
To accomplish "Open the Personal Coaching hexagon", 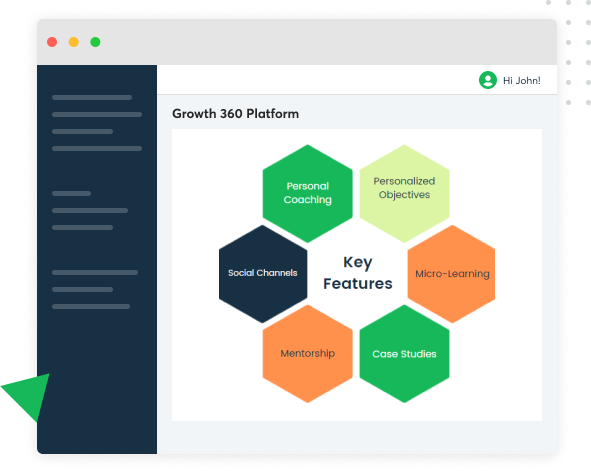I will pyautogui.click(x=308, y=193).
